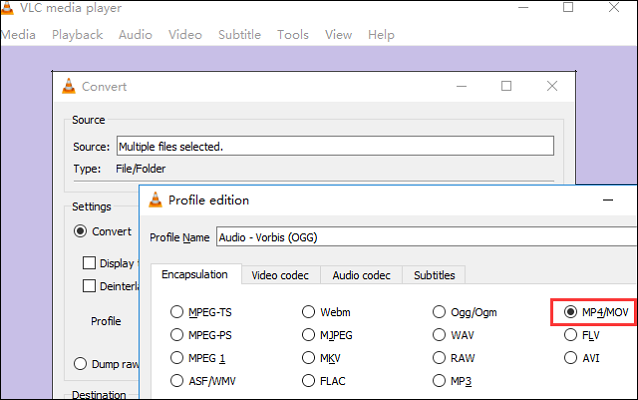Open the Playback menu

tap(77, 35)
